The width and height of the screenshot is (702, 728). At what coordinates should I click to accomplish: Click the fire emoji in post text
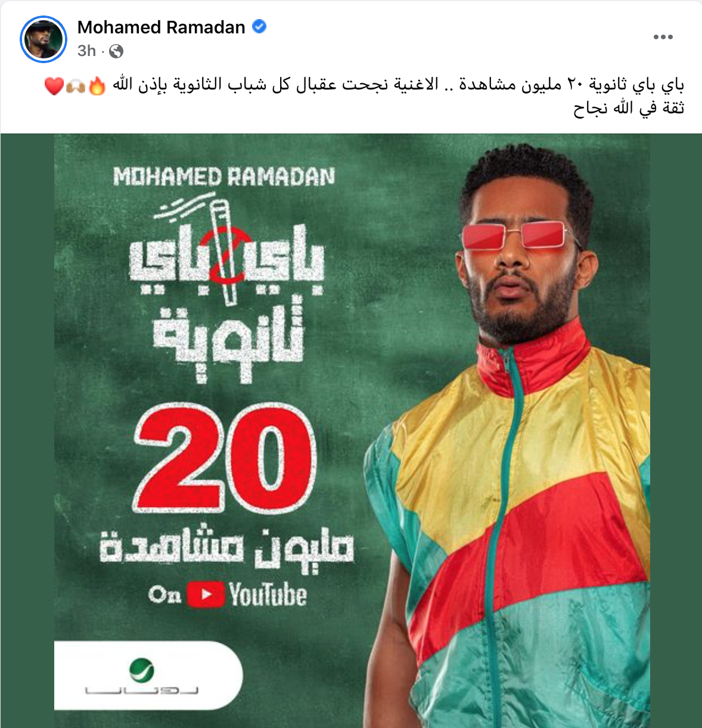point(97,86)
